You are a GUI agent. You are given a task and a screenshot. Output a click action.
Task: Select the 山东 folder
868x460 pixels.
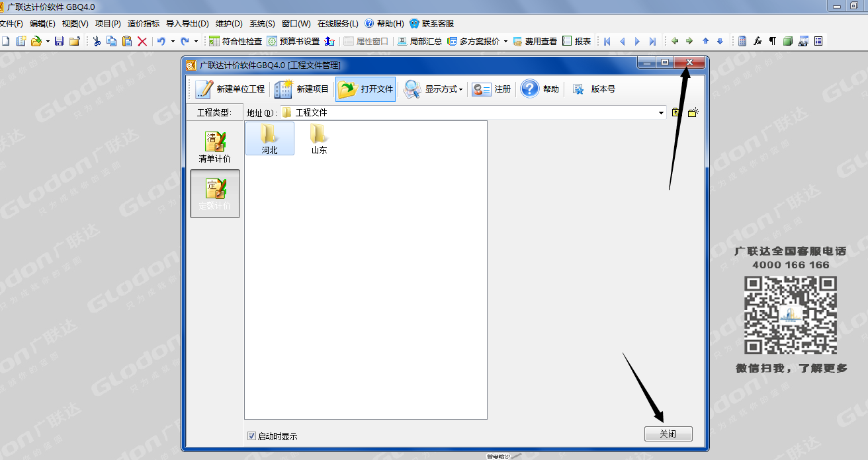[x=320, y=139]
